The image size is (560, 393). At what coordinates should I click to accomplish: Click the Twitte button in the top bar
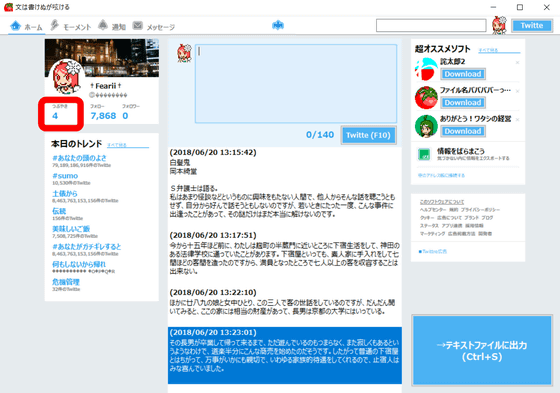coord(532,26)
